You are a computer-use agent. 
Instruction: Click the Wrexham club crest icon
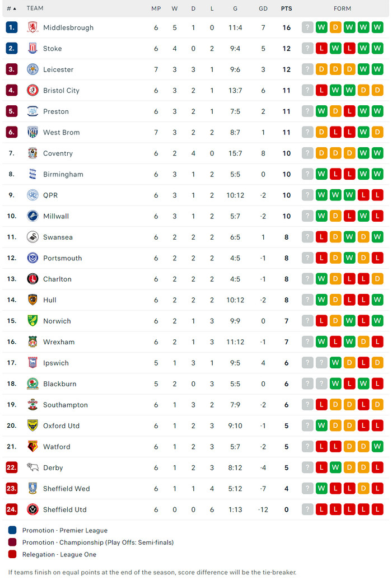pyautogui.click(x=32, y=342)
